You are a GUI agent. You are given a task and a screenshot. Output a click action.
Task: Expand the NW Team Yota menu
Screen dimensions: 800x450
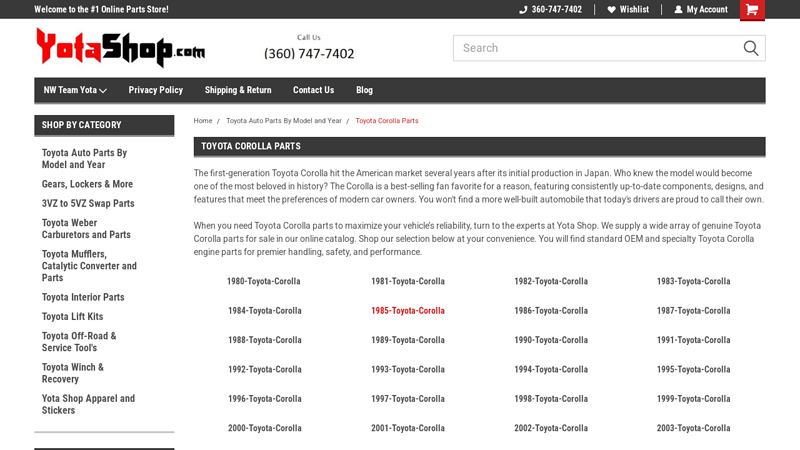(x=75, y=90)
